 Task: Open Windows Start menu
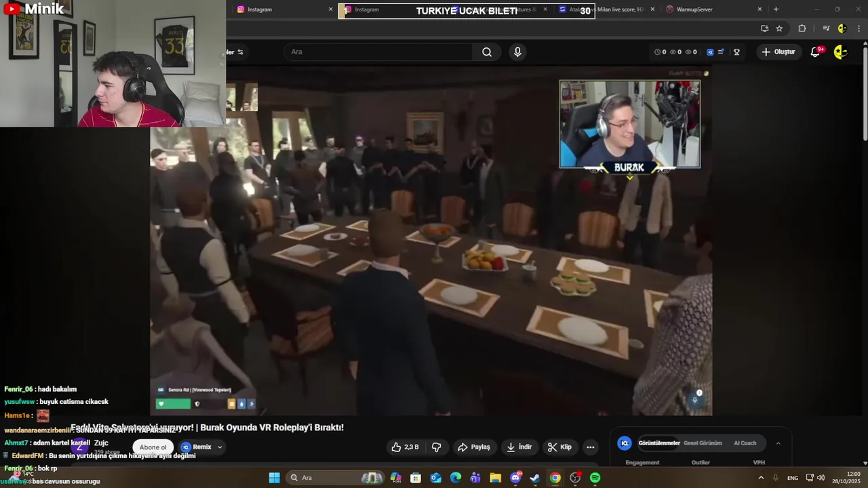point(274,478)
